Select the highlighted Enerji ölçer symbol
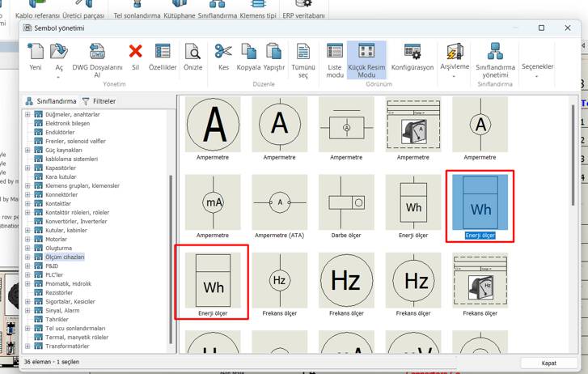 (x=480, y=202)
